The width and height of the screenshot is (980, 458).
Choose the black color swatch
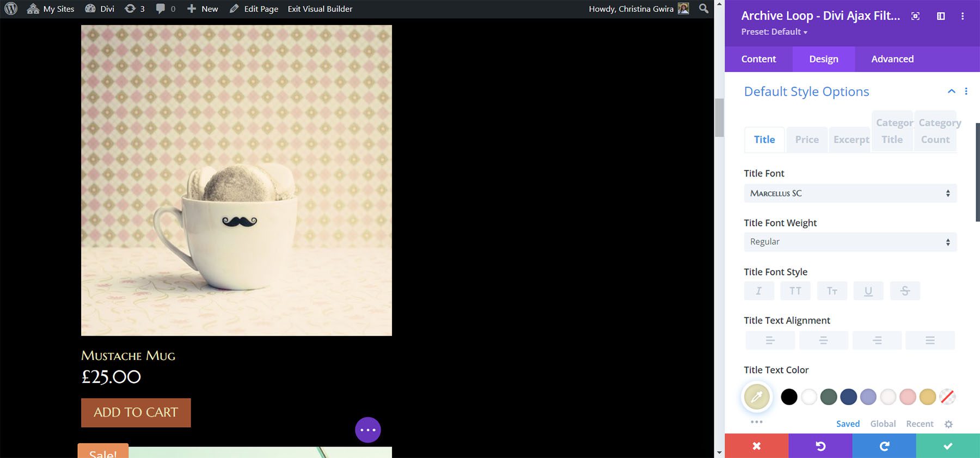tap(789, 397)
